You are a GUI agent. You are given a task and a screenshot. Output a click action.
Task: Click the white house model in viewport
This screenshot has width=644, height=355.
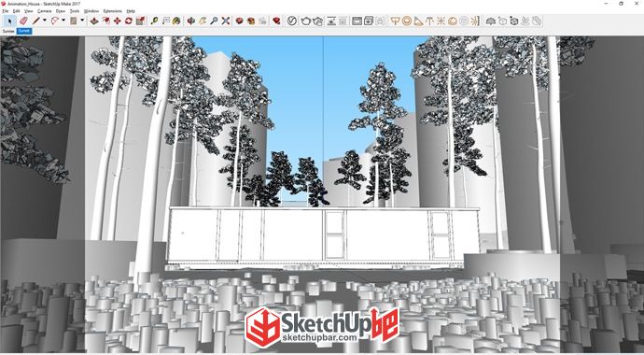pos(323,237)
